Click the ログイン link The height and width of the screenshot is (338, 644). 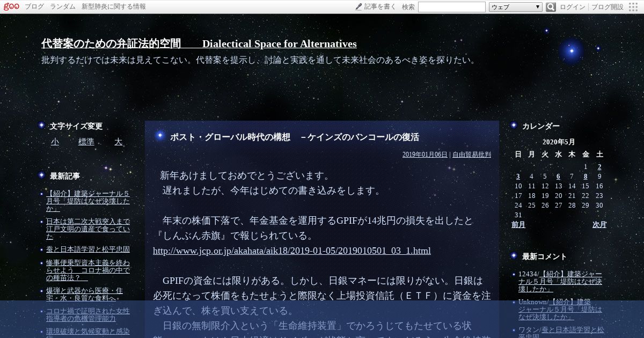(x=573, y=7)
